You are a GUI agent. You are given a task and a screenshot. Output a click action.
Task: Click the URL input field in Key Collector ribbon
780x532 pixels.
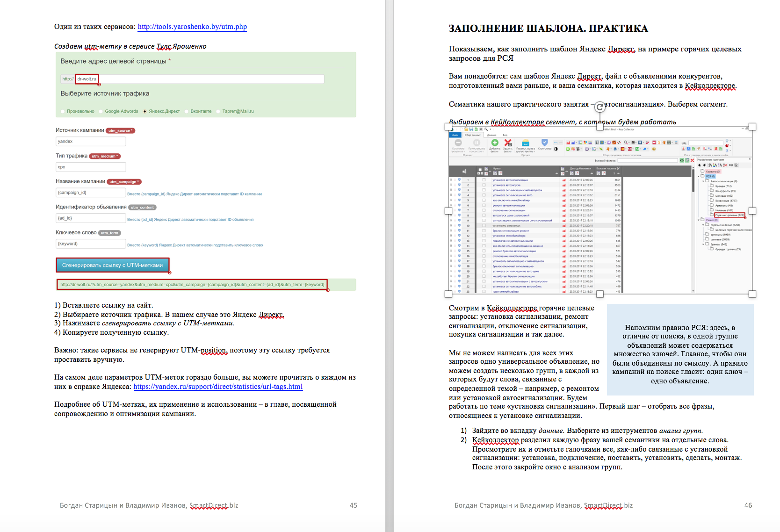pyautogui.click(x=706, y=143)
